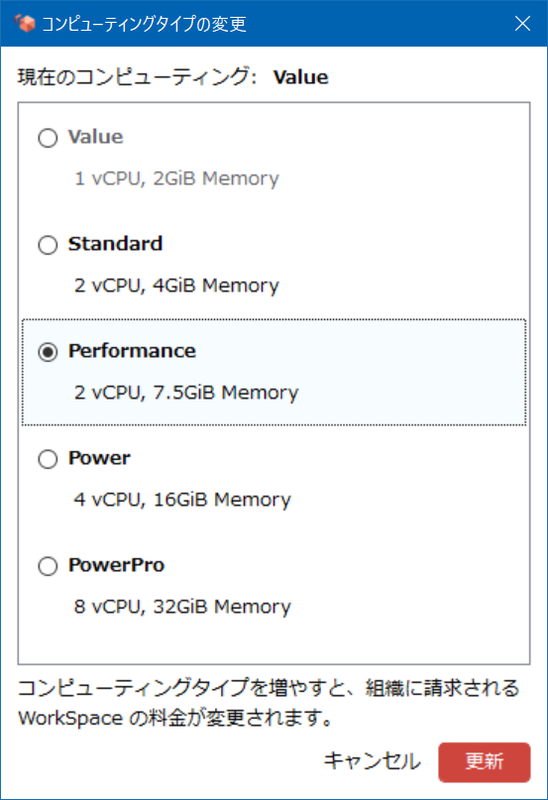The image size is (548, 800).
Task: Click '2 vCPU, 4GiB Memory' description
Action: tap(177, 286)
